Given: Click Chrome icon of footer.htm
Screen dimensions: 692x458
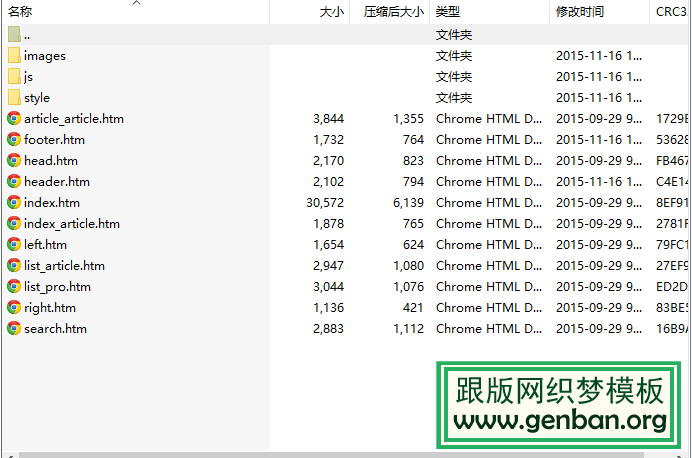Looking at the screenshot, I should tap(14, 139).
